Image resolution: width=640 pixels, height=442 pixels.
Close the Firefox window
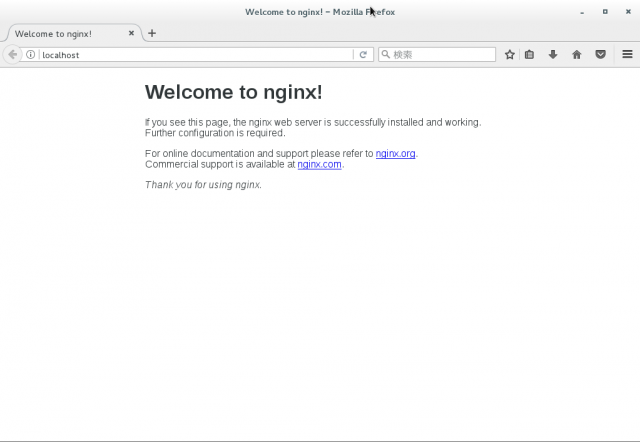point(628,12)
